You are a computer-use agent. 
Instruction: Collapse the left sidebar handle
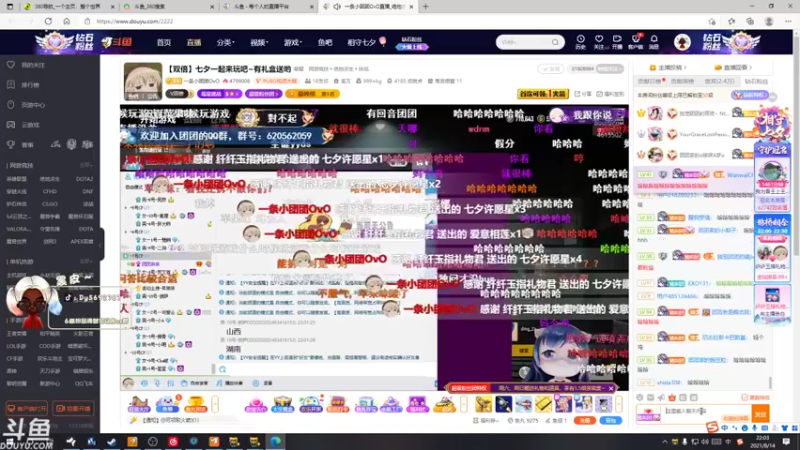[101, 244]
